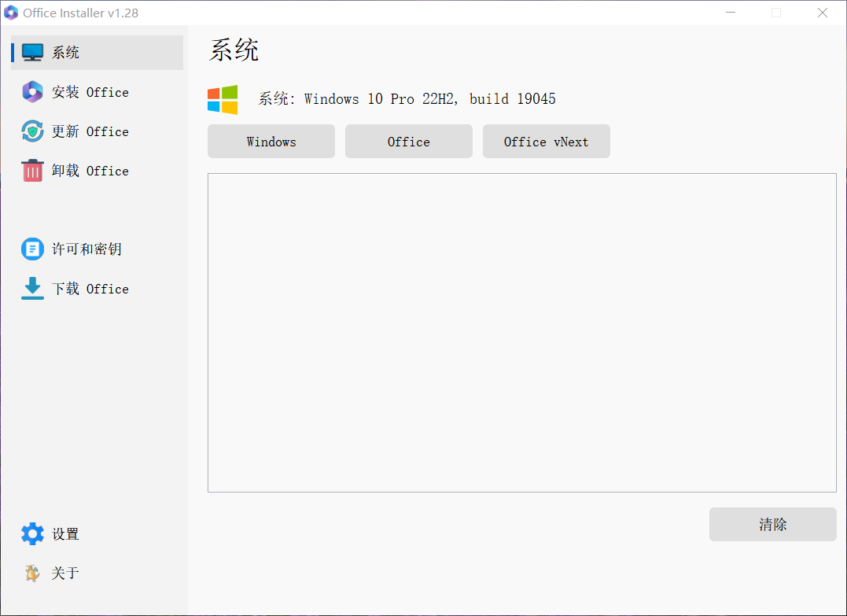Close the Office Installer window
The image size is (847, 616).
[x=822, y=13]
